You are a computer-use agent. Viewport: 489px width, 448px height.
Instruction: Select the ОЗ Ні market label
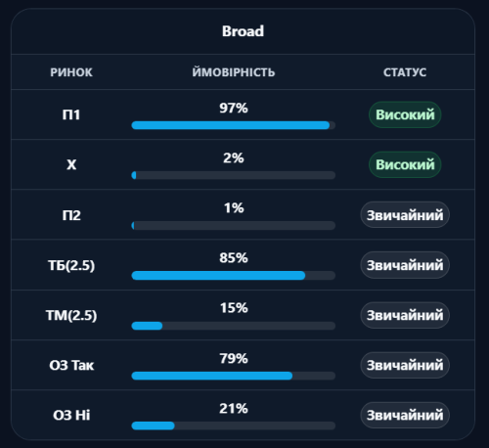pos(71,415)
